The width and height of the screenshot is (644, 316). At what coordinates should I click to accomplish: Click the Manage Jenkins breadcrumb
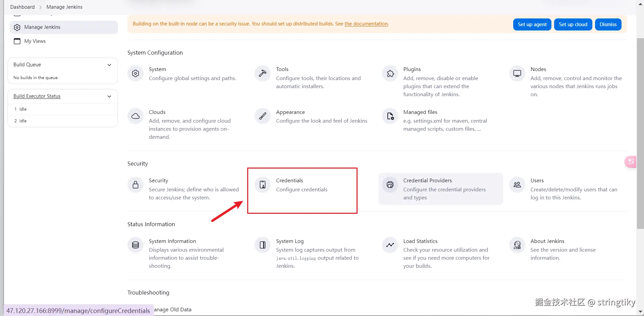(x=64, y=7)
